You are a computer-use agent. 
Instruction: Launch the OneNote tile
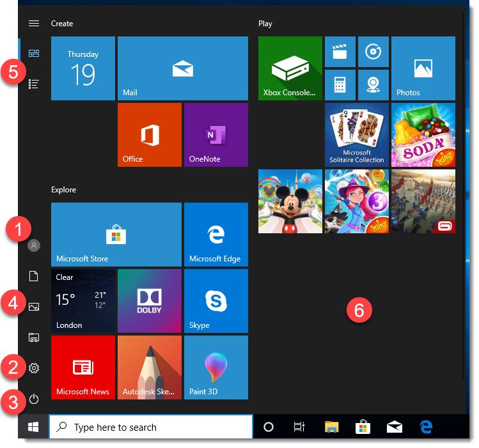coord(216,135)
